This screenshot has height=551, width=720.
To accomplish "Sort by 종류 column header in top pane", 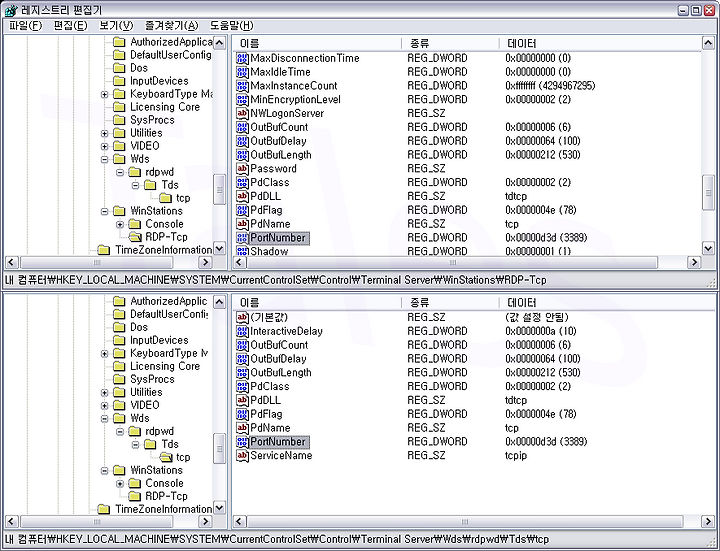I will [450, 44].
